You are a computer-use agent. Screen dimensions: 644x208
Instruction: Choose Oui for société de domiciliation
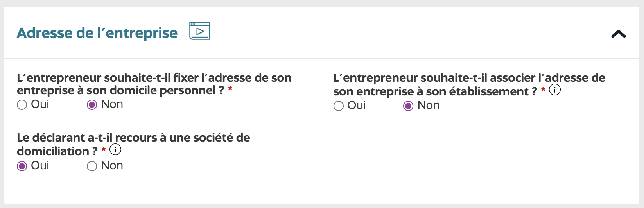click(22, 166)
